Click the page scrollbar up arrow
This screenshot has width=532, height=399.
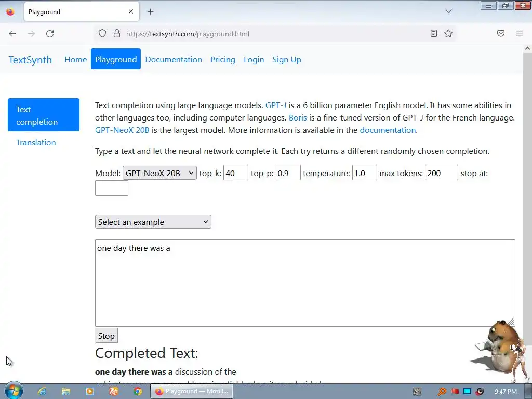[x=527, y=48]
